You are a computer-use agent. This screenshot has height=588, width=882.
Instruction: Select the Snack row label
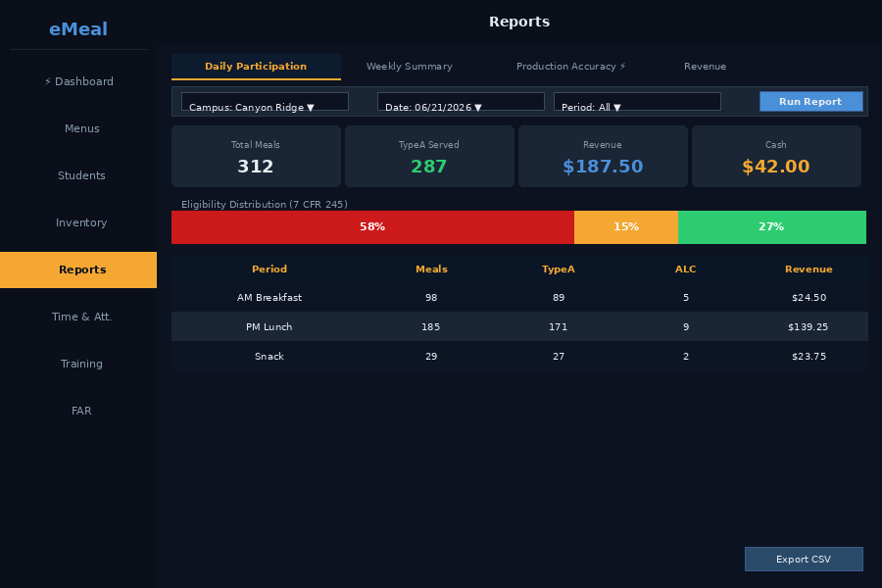tap(269, 356)
